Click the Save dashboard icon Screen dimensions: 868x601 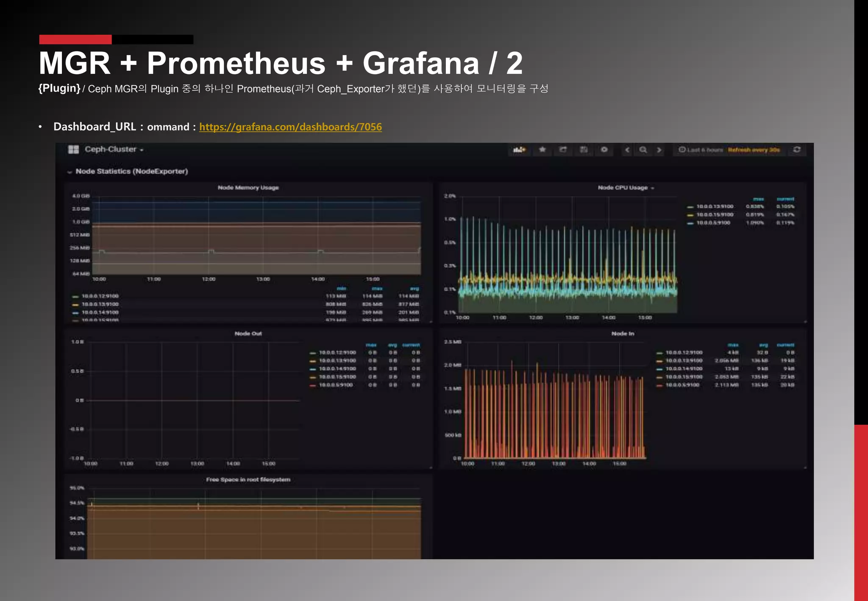(x=584, y=150)
